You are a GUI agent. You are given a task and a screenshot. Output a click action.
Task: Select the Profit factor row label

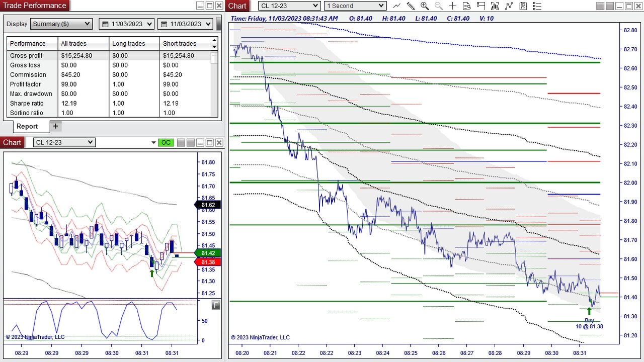pos(26,84)
